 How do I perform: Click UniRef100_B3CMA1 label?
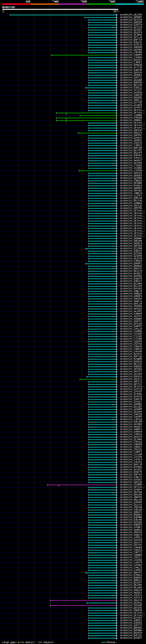131,467
